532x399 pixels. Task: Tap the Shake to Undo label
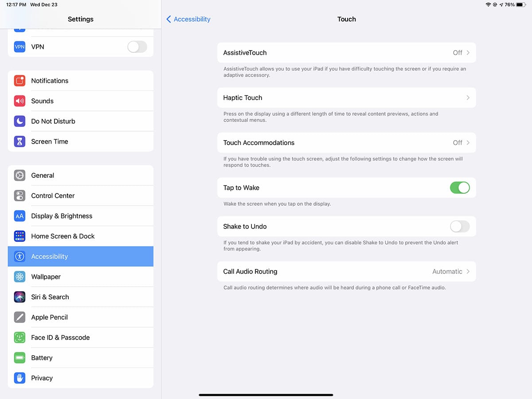[x=245, y=227]
